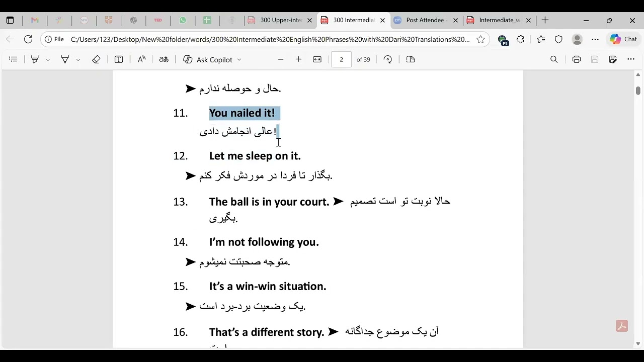
Task: Click the scrollbar down arrow
Action: [638, 343]
